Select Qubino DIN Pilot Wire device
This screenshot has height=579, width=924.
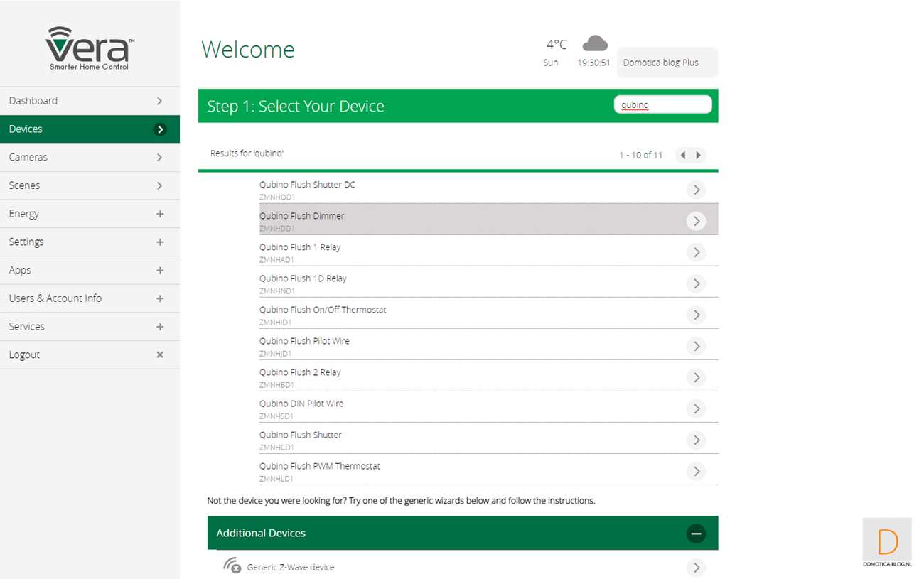[x=488, y=407]
